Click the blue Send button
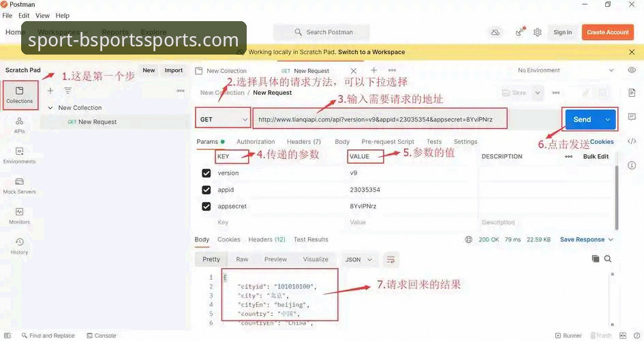Viewport: 644px width, 341px height. pyautogui.click(x=583, y=119)
